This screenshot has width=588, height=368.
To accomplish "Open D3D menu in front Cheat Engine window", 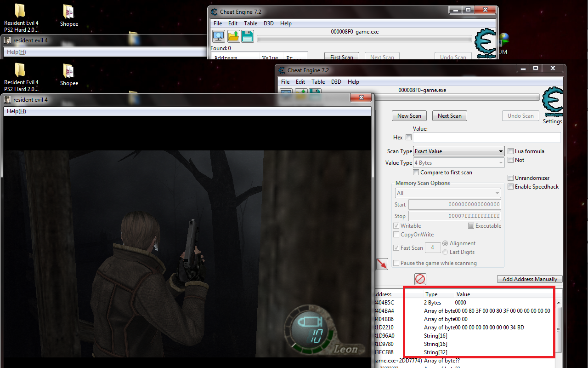I will (336, 82).
